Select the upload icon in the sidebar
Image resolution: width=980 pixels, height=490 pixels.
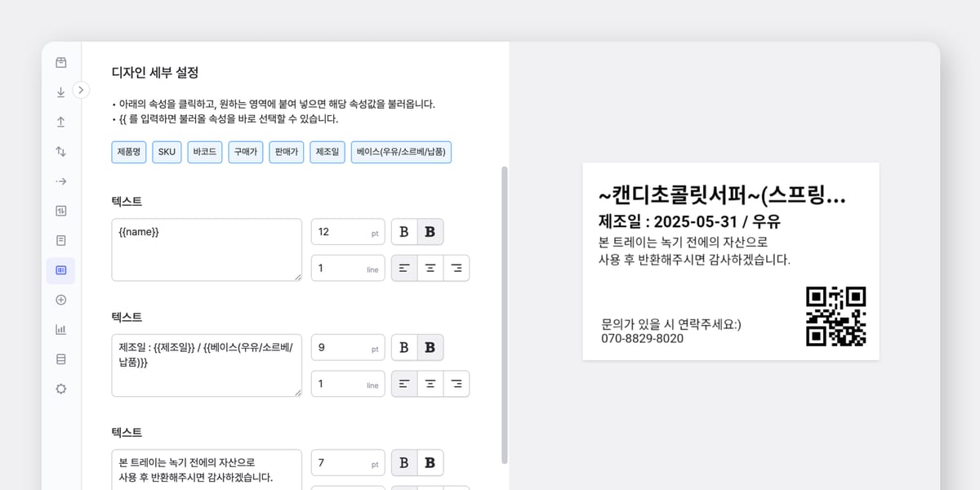tap(60, 122)
